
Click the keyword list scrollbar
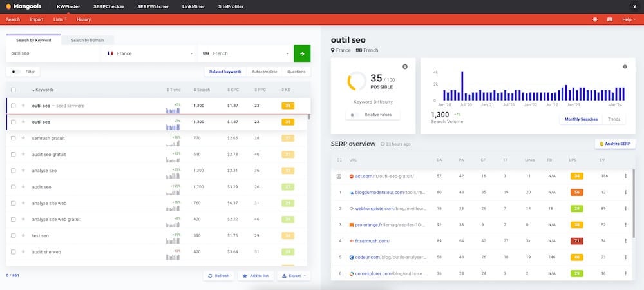(309, 117)
